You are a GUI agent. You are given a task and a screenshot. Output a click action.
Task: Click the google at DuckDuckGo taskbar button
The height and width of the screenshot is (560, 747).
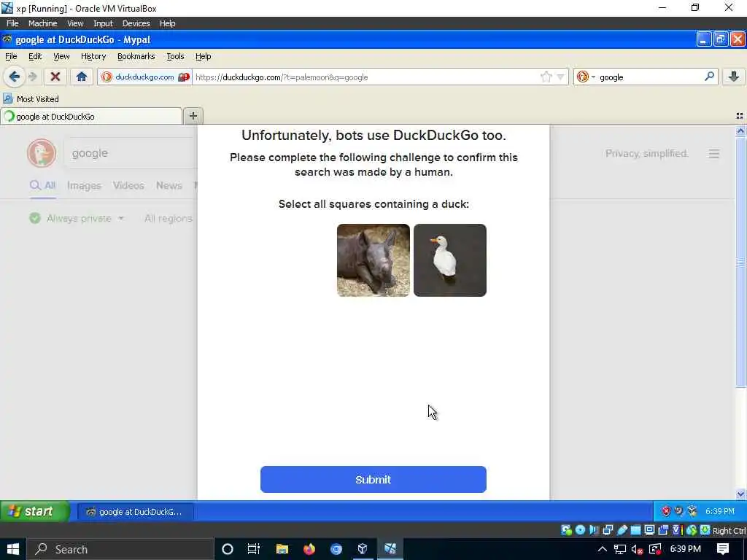[x=135, y=511]
